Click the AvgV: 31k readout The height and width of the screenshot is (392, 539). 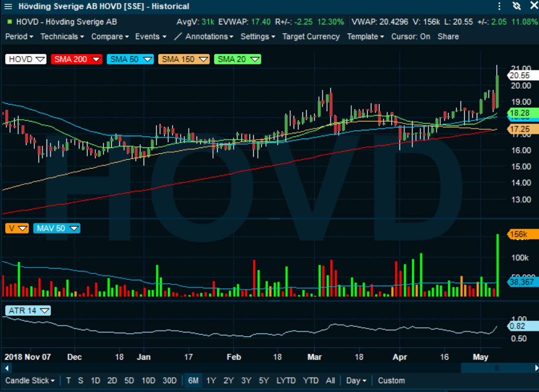point(195,22)
